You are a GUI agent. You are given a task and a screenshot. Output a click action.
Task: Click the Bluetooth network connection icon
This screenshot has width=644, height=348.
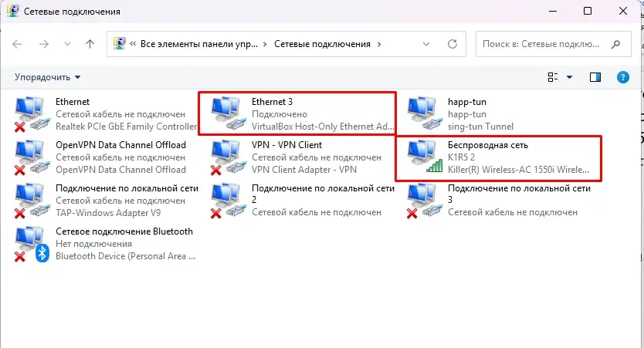click(30, 244)
